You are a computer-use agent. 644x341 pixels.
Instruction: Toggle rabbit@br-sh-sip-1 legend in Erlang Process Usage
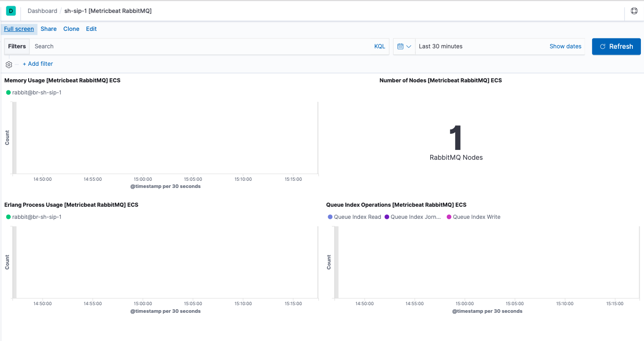[x=34, y=217]
